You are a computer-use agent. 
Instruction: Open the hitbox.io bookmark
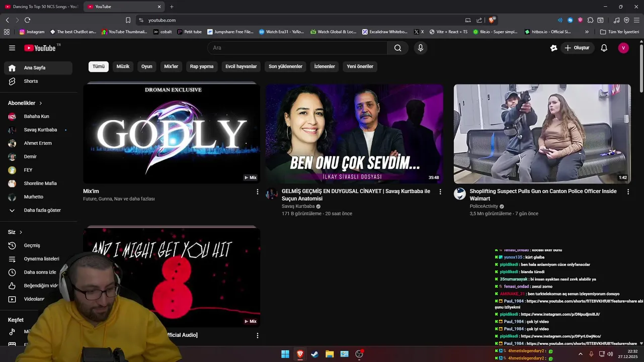point(548,32)
